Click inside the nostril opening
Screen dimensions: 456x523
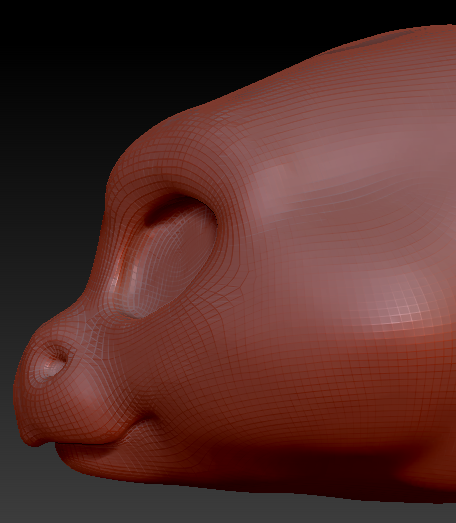pyautogui.click(x=54, y=359)
